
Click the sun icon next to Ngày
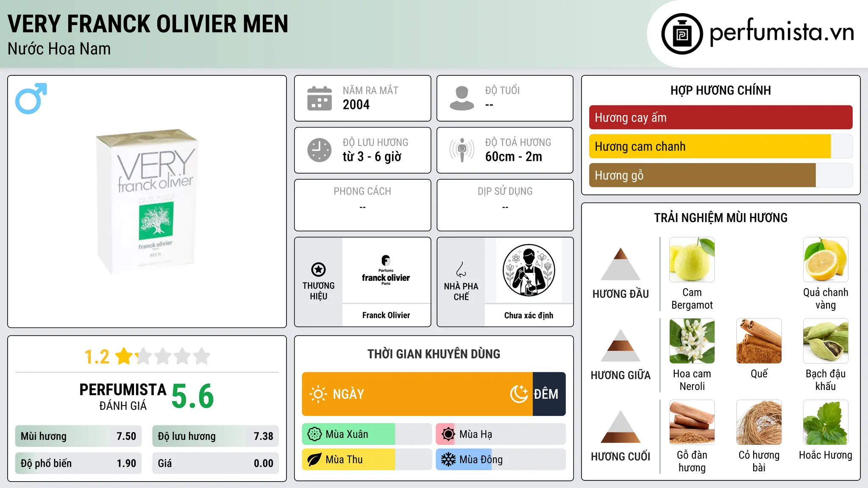click(x=318, y=394)
